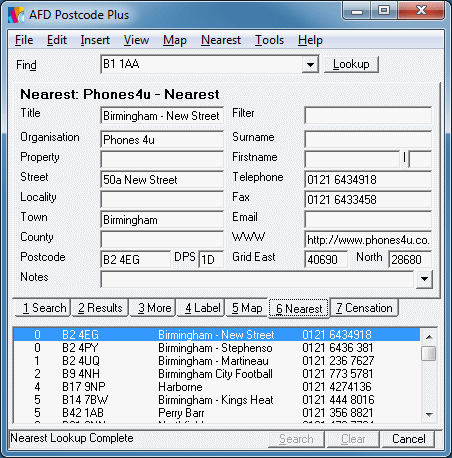Click the Town field Birmingham
Screen dimensions: 452x458
(x=162, y=220)
